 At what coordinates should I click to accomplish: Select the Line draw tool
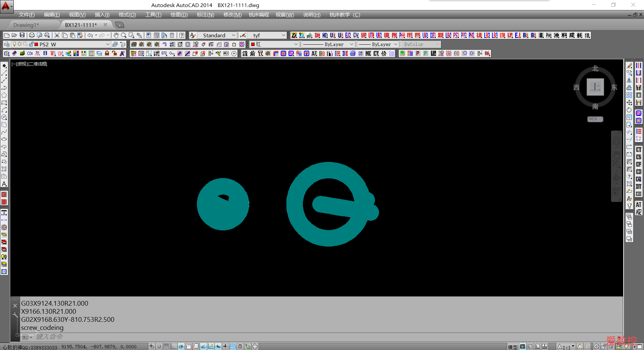tap(4, 73)
